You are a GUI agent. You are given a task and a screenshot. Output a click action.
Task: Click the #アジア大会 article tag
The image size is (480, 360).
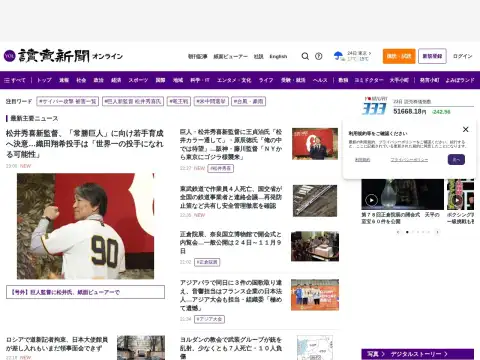pos(210,319)
